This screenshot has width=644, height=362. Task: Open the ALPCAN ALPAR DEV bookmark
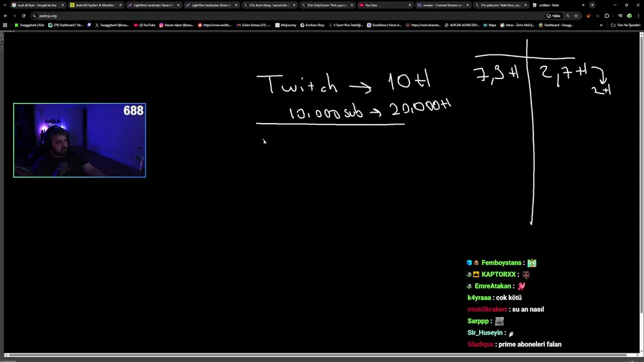point(462,25)
